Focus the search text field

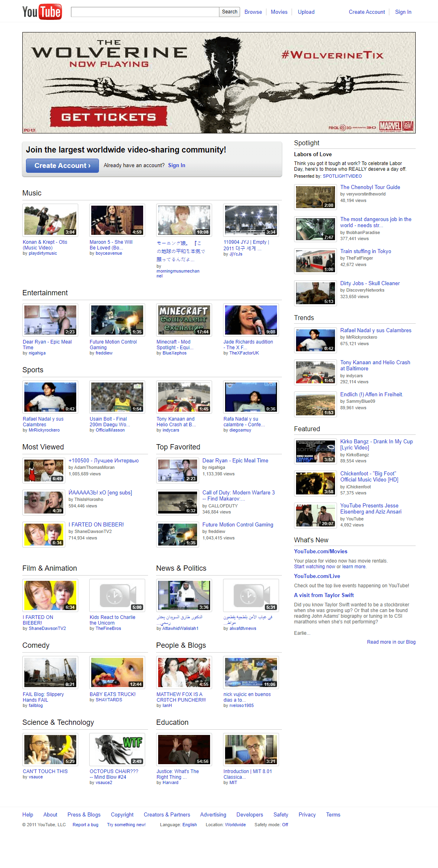pyautogui.click(x=145, y=12)
